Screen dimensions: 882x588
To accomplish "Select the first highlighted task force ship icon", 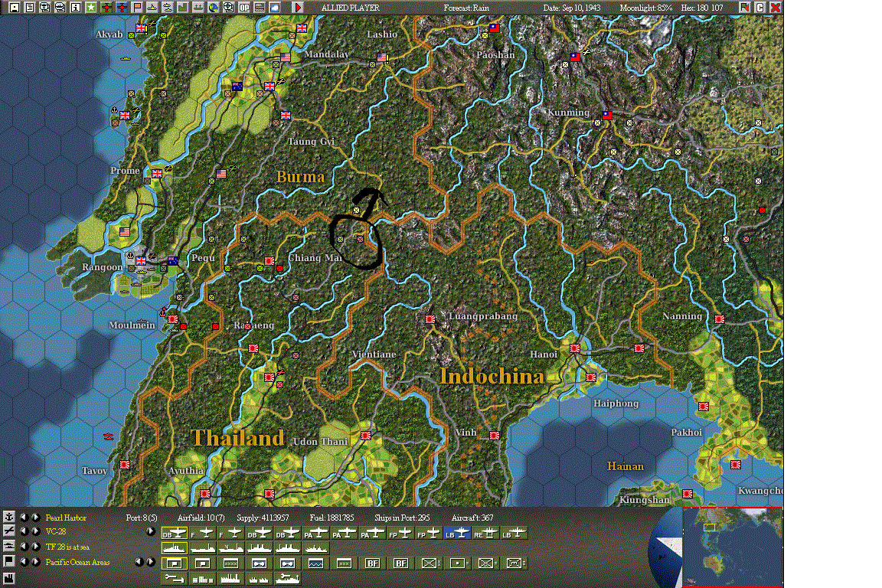I will [x=175, y=547].
